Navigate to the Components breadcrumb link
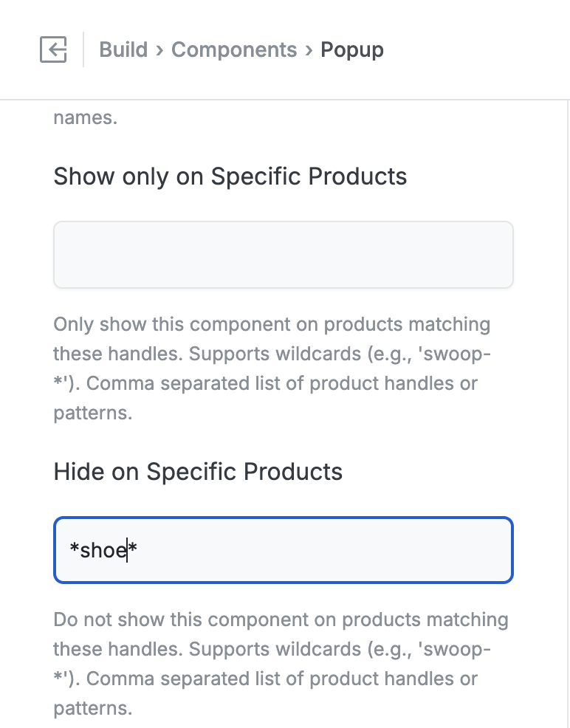 coord(234,49)
